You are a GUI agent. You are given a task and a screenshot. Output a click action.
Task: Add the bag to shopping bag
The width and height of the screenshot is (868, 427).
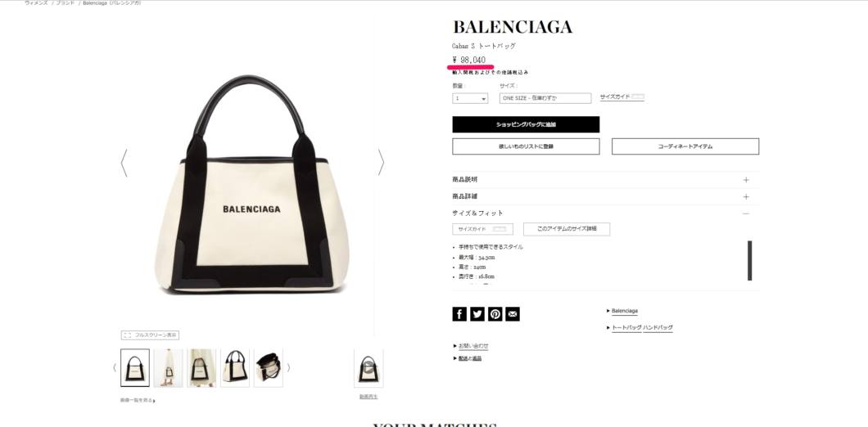526,124
